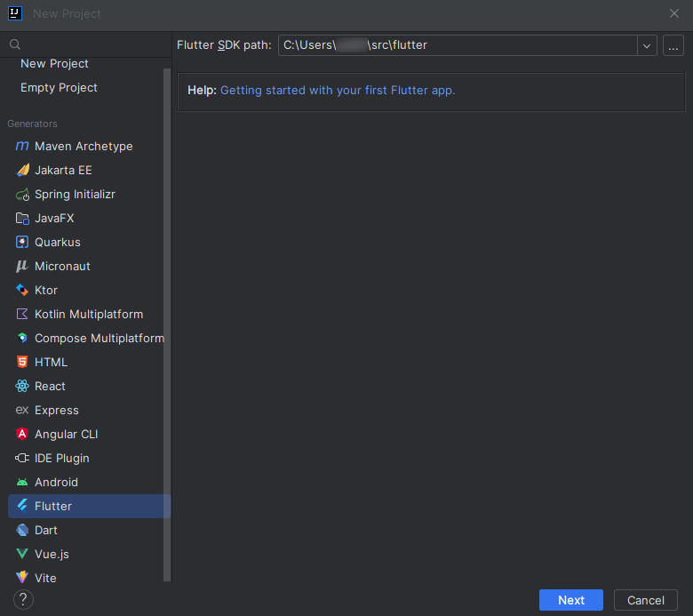Click the Vue.js logo icon
Image resolution: width=693 pixels, height=616 pixels.
(22, 554)
